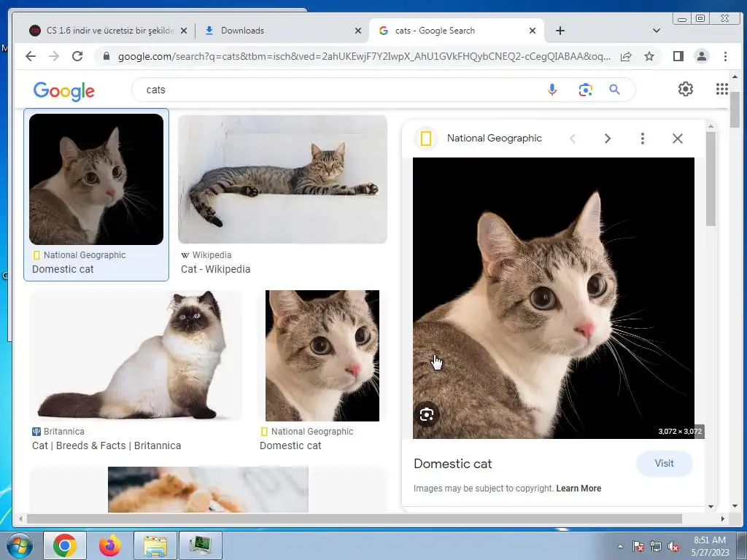Go back to the previous page

[x=31, y=56]
